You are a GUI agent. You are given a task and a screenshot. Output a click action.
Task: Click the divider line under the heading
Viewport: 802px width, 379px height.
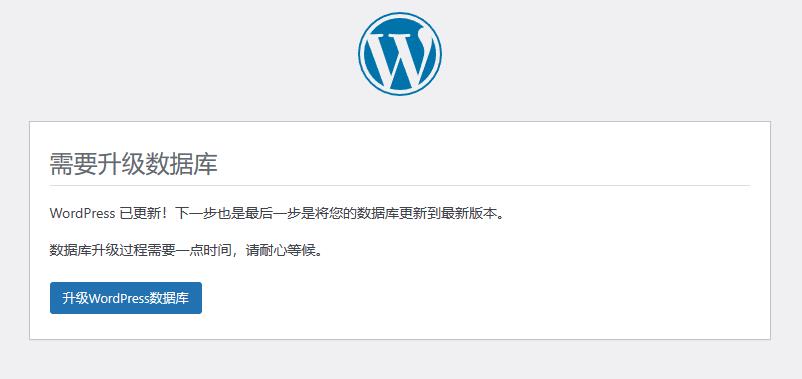(x=400, y=185)
